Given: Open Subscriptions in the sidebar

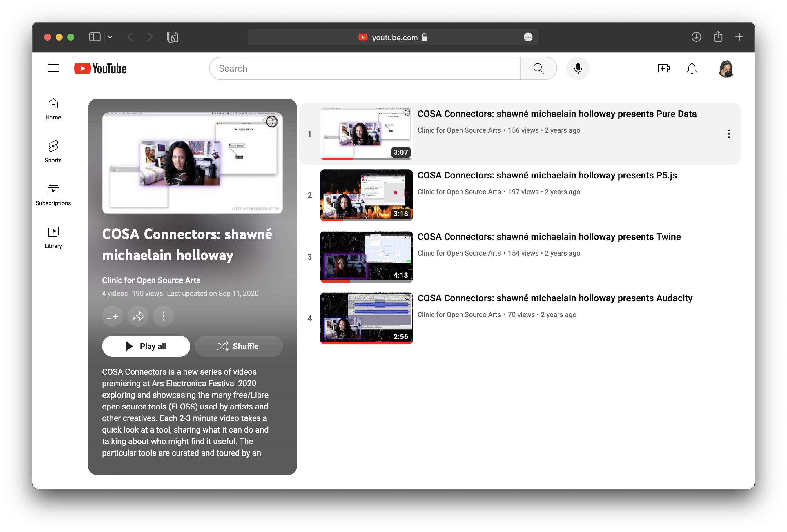Looking at the screenshot, I should tap(53, 194).
